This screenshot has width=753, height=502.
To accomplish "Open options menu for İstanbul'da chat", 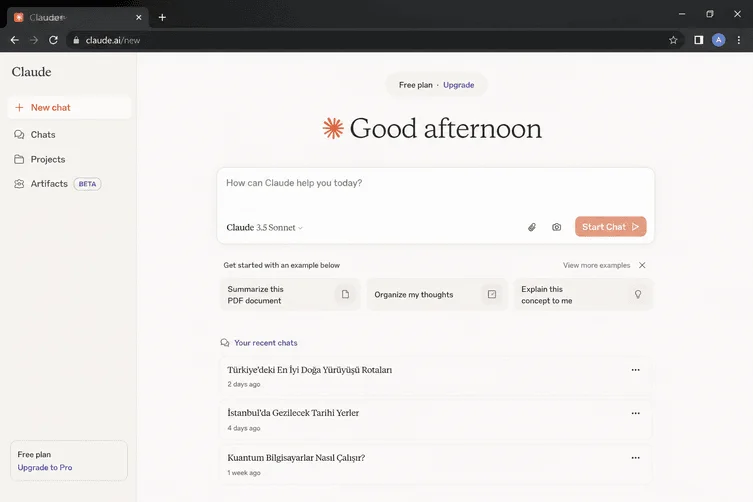I will pyautogui.click(x=635, y=413).
